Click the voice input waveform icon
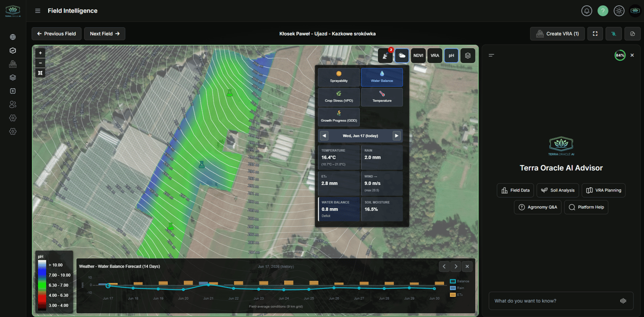Viewport: 644px width, 317px height. point(623,301)
